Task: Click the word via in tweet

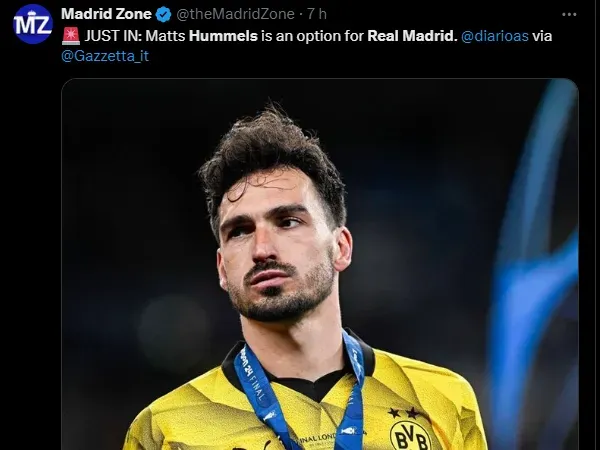Action: pos(542,36)
